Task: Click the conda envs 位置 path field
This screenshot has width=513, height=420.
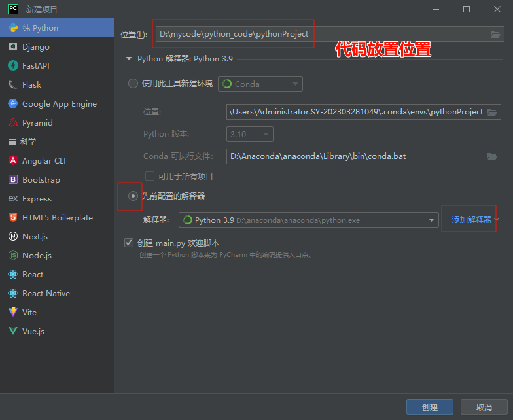Action: [364, 112]
